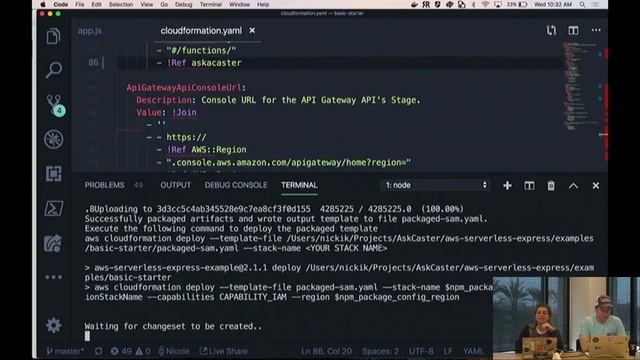
Task: Create a new terminal with plus icon
Action: coord(507,186)
